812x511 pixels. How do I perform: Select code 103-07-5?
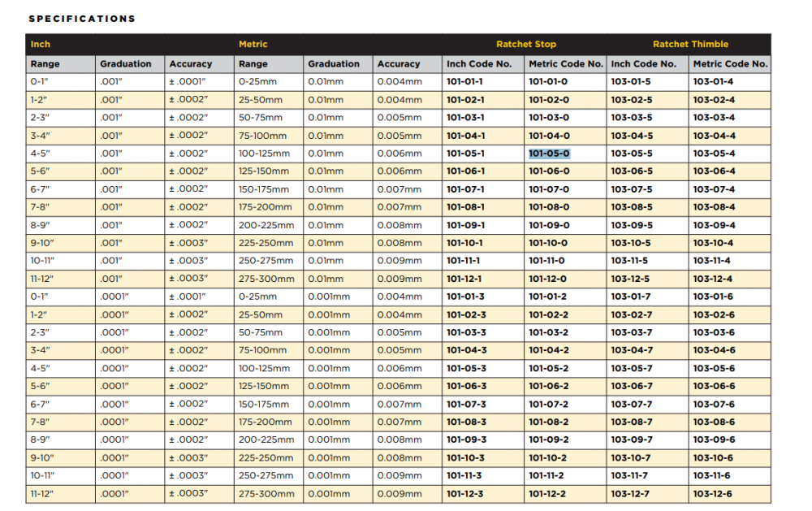click(x=632, y=189)
